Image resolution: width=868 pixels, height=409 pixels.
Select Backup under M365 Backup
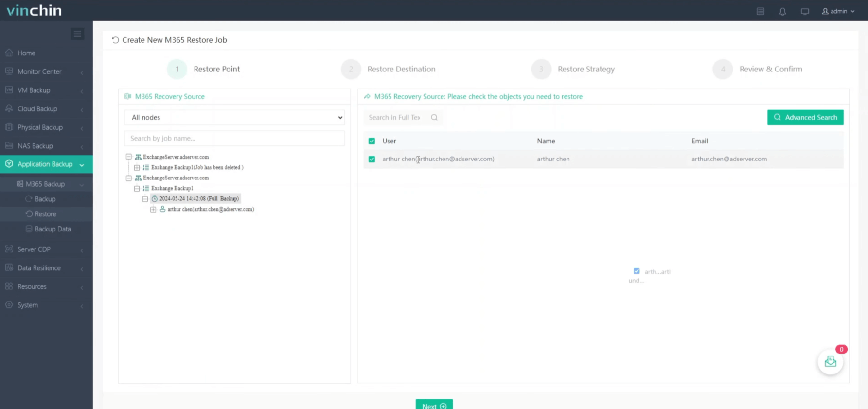click(x=45, y=199)
